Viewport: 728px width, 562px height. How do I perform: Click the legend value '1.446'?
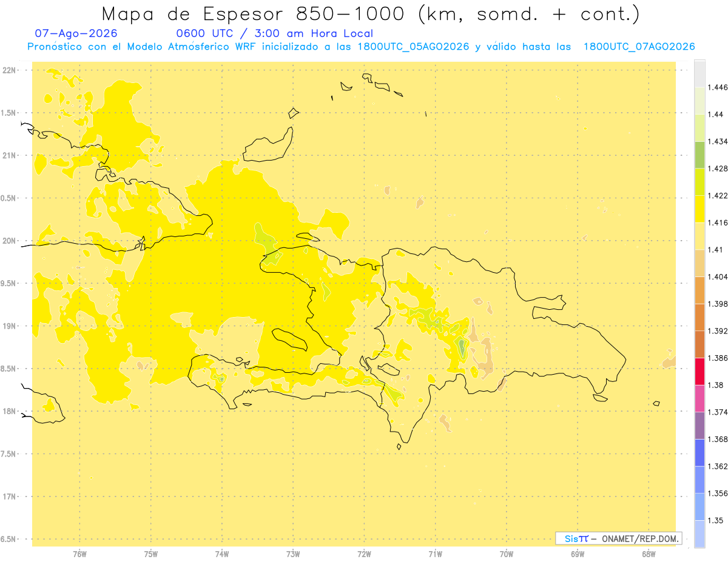717,87
